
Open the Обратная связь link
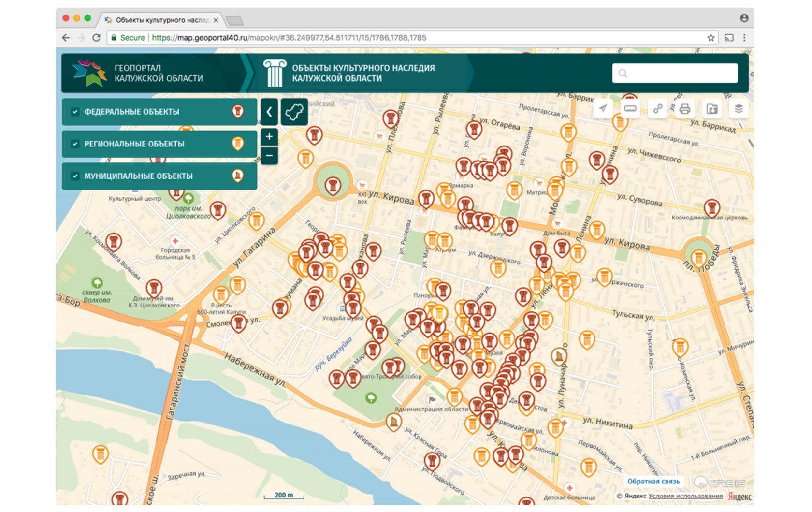pos(653,481)
